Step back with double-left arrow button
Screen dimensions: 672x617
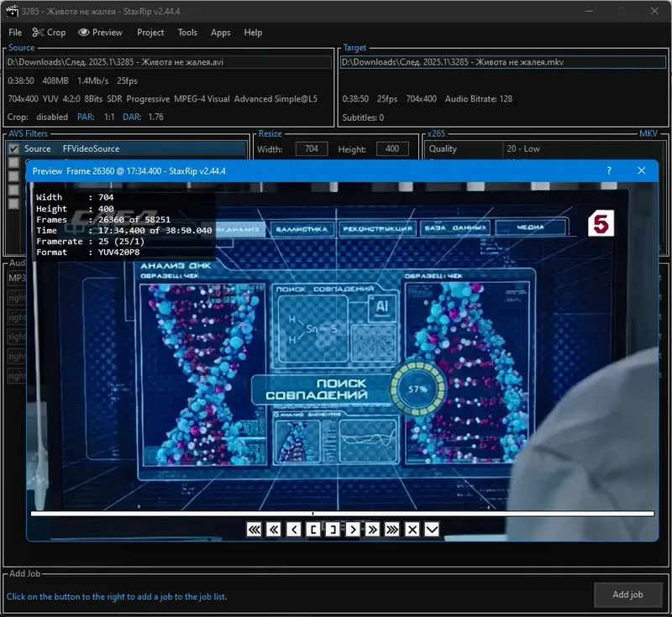click(274, 530)
